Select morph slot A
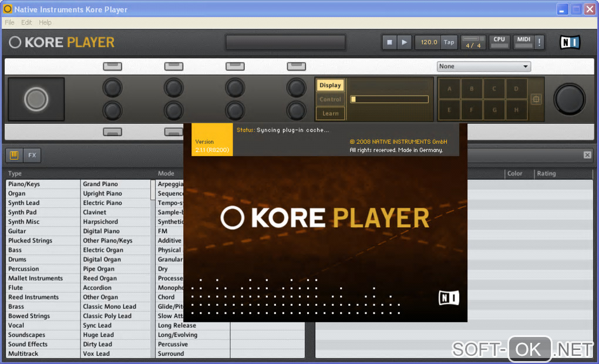Screen dimensions: 599x364 click(449, 89)
